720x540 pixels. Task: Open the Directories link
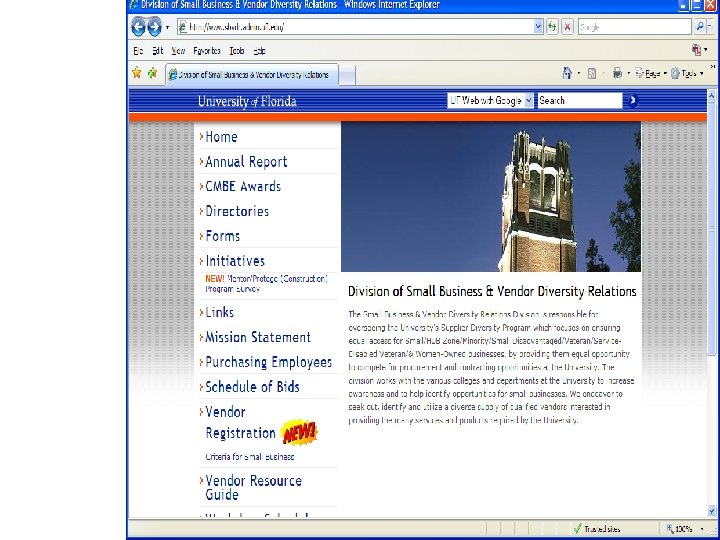coord(236,211)
